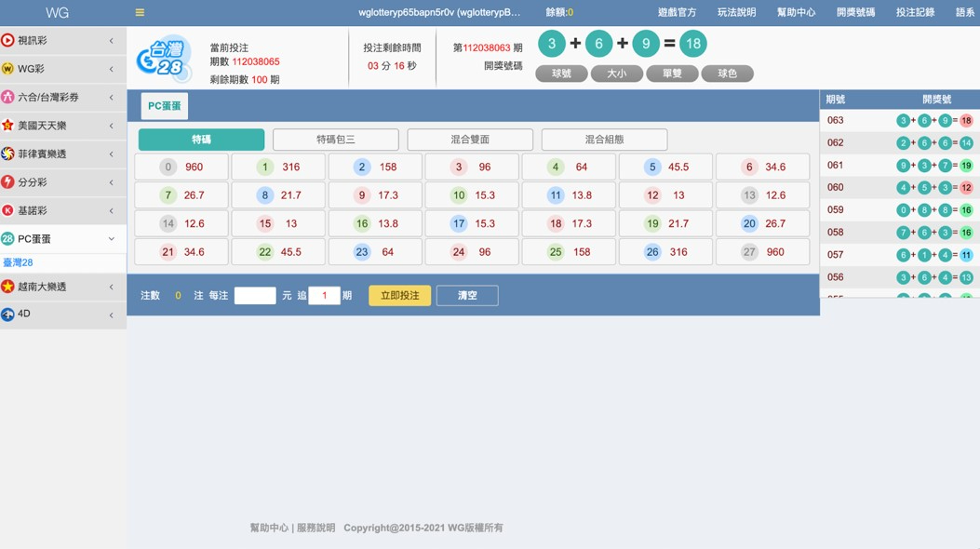Collapse the PC蛋蛋 sidebar section
Screen dimensions: 980x549
point(112,239)
